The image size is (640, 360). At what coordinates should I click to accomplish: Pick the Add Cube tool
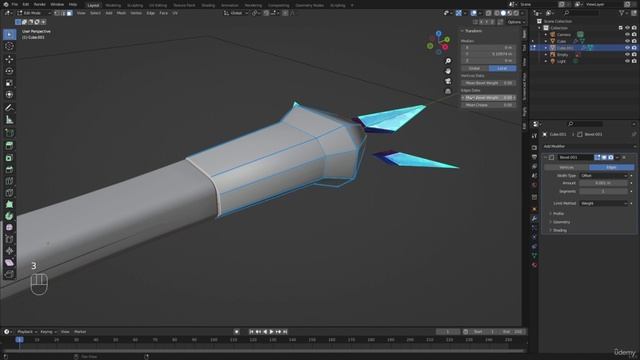point(9,133)
